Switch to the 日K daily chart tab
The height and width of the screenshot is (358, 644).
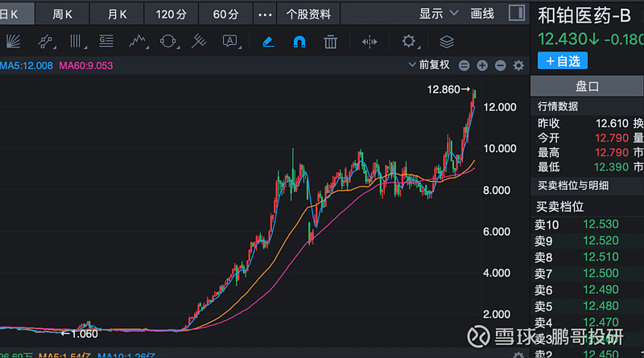coord(16,14)
